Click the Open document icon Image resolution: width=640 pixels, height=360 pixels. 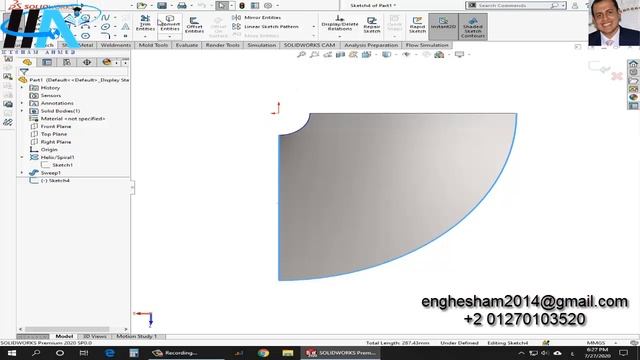click(142, 6)
